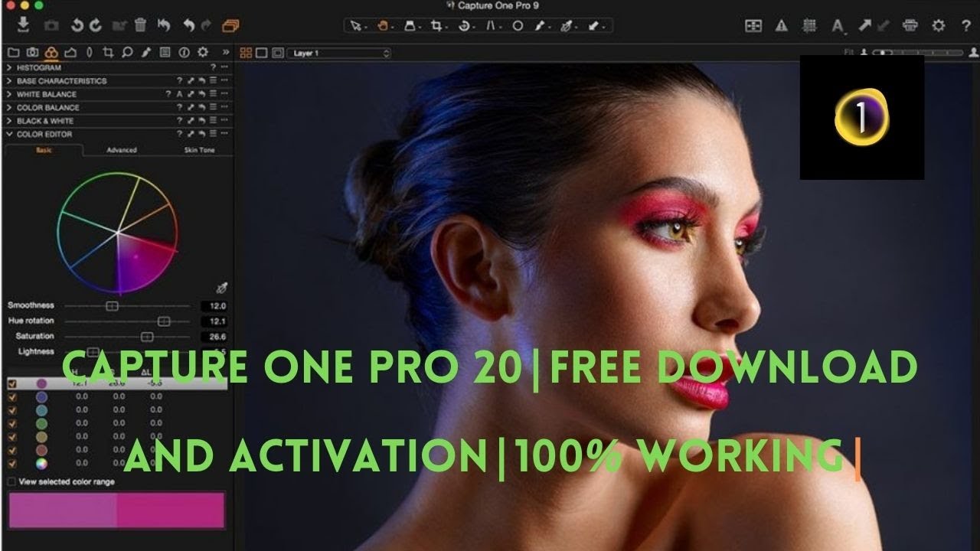Image resolution: width=980 pixels, height=551 pixels.
Task: Expand the Black & White panel
Action: 9,121
